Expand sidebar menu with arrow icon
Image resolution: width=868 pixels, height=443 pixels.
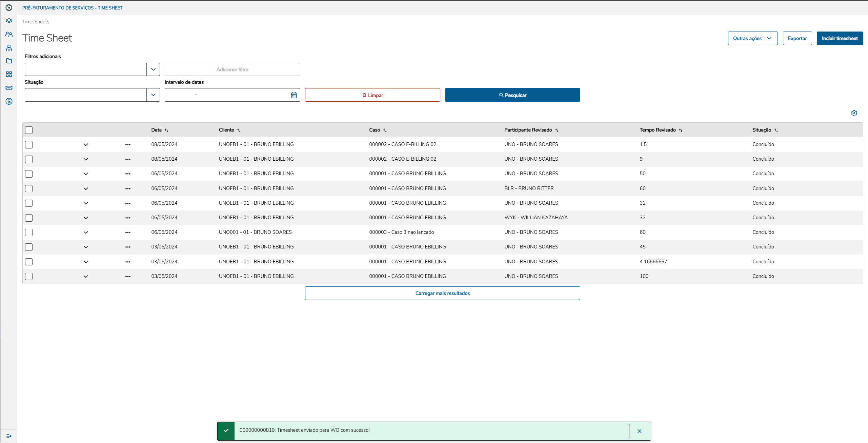click(x=9, y=436)
